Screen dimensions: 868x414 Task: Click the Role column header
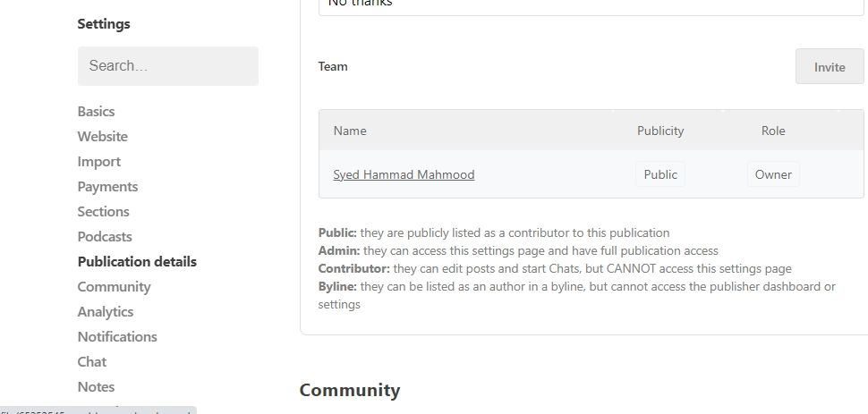click(773, 131)
